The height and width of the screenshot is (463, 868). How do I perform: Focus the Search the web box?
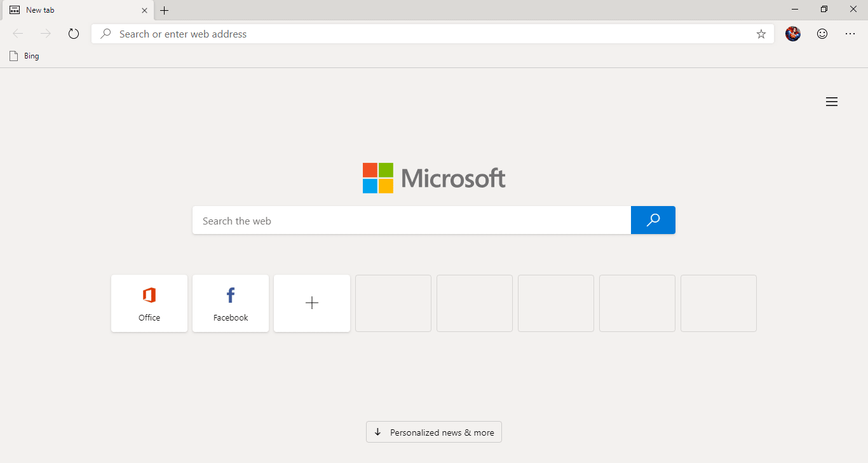pyautogui.click(x=412, y=220)
